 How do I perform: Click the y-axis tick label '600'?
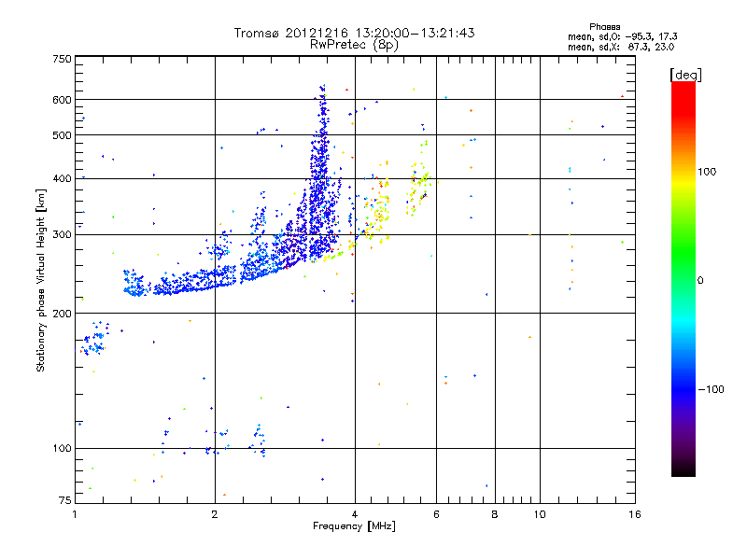pyautogui.click(x=62, y=100)
